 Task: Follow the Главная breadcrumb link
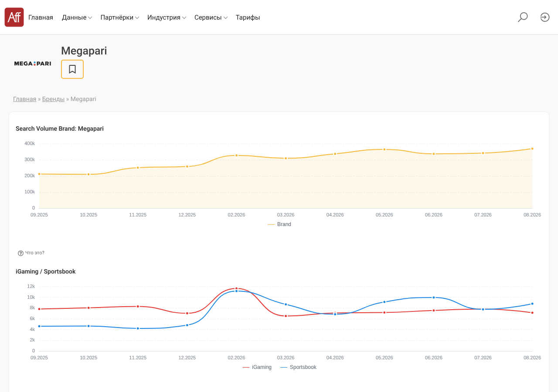(x=24, y=99)
